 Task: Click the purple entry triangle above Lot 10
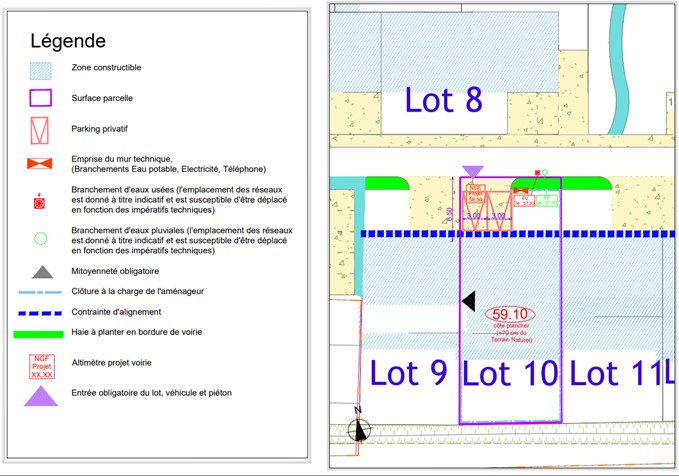[x=473, y=172]
